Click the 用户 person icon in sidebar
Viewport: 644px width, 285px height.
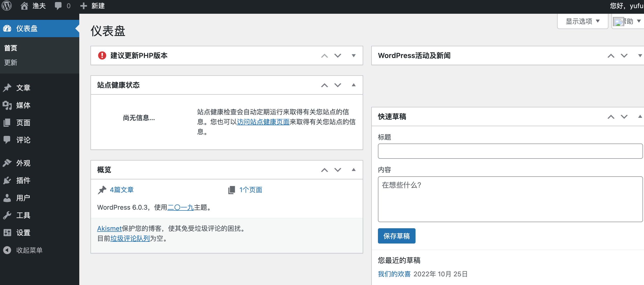[7, 198]
